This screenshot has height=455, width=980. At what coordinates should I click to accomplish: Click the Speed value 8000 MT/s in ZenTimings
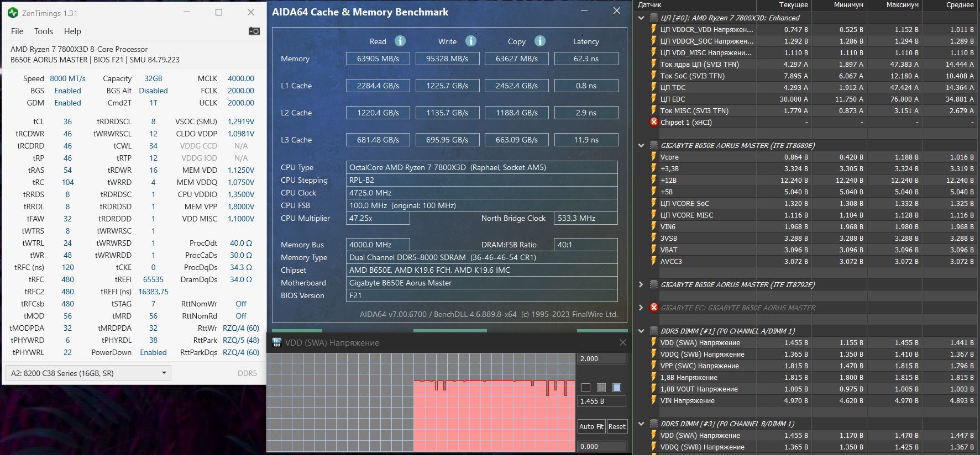(67, 78)
